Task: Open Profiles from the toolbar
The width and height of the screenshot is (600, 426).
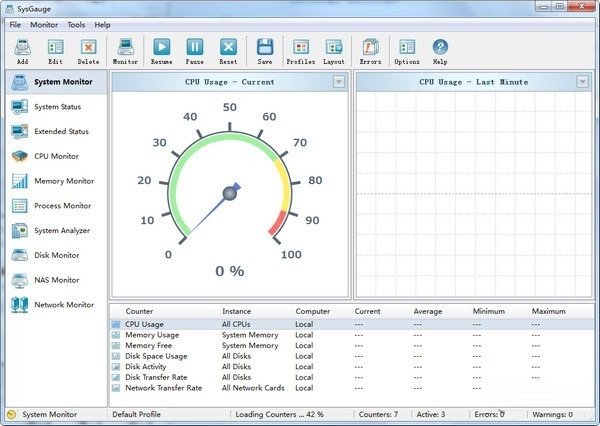Action: tap(300, 49)
